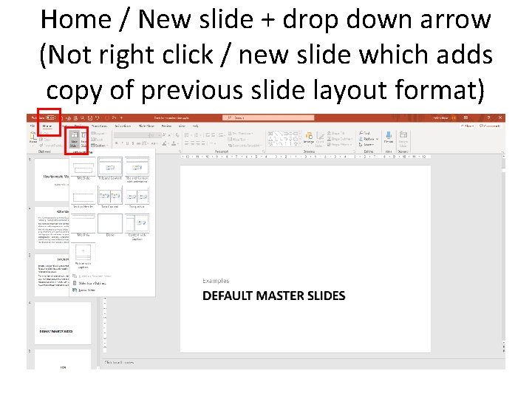
Task: Switch to the Transitions tab
Action: coord(100,126)
